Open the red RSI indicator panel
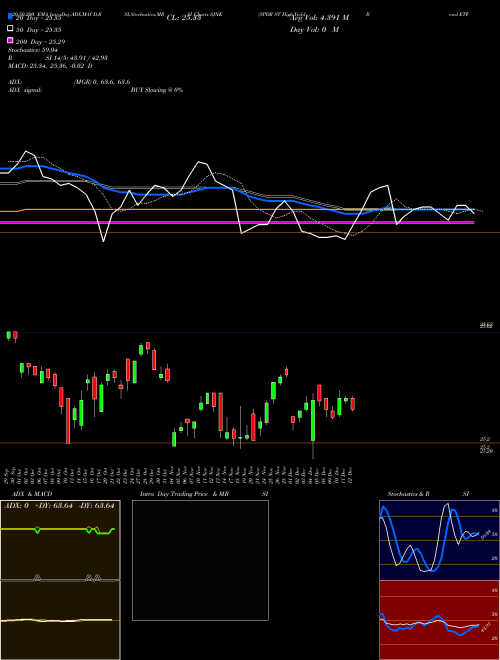500x660 pixels. point(439,620)
